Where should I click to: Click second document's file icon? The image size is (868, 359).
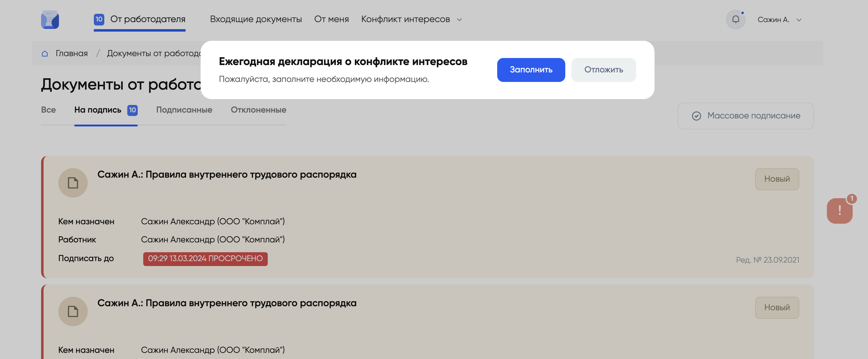73,311
